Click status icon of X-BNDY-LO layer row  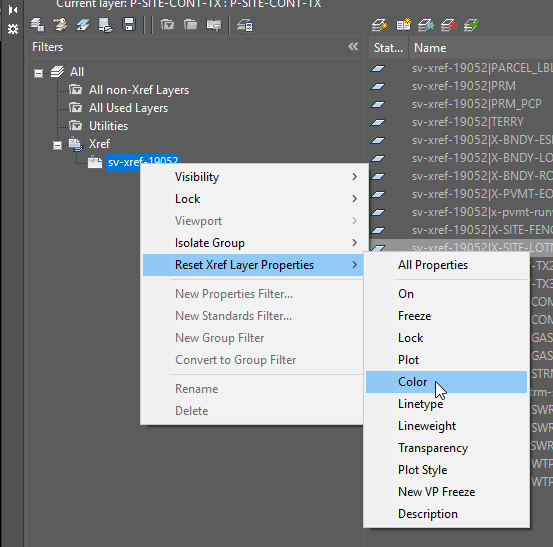click(378, 158)
